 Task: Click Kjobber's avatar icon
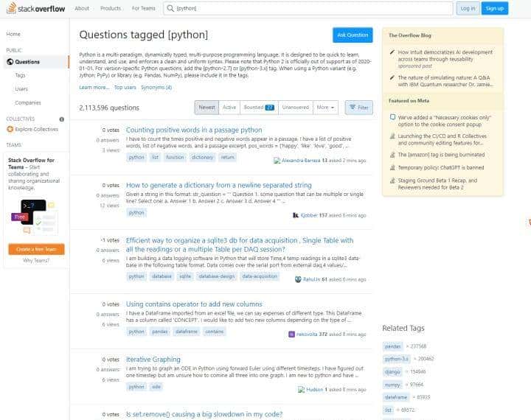click(296, 215)
